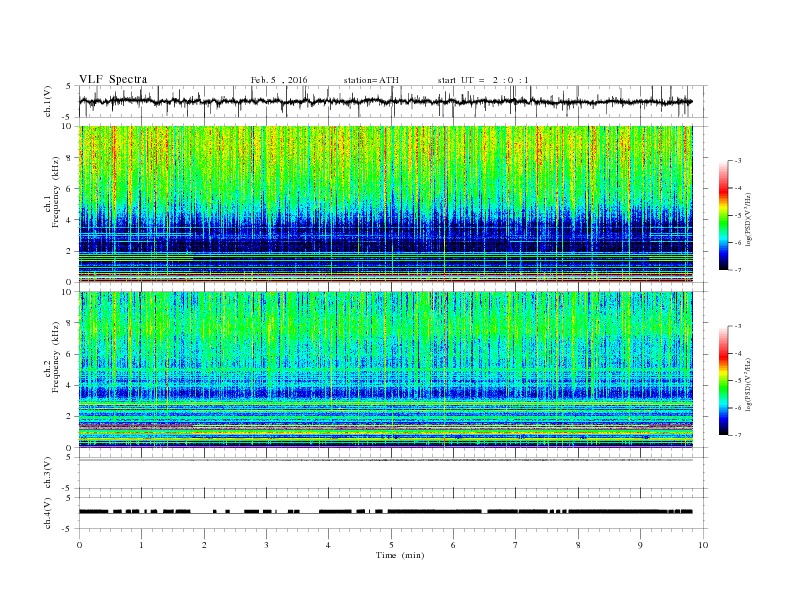Click time axis tick label "5"

pos(391,545)
